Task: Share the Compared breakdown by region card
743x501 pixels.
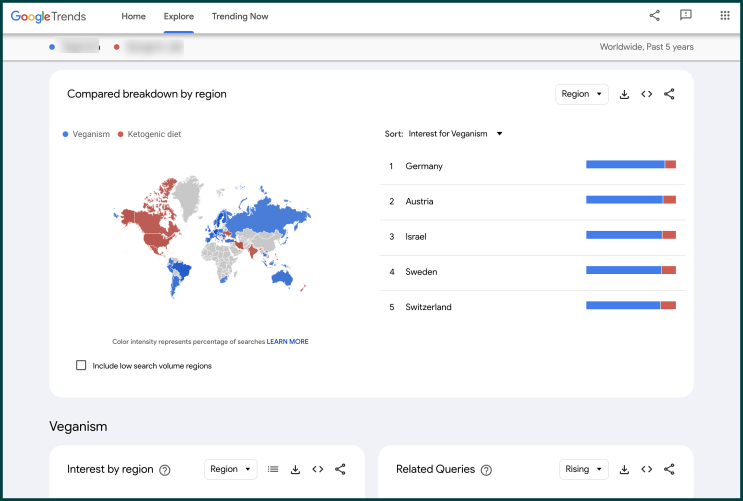Action: [x=669, y=94]
